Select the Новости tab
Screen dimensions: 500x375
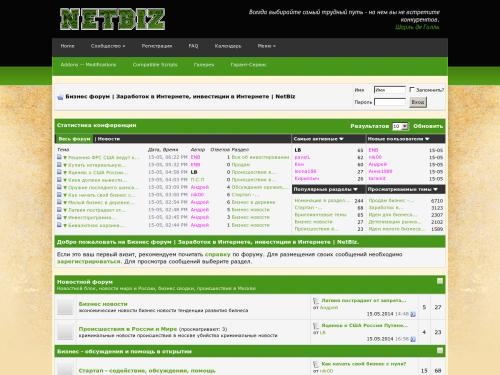[x=109, y=139]
